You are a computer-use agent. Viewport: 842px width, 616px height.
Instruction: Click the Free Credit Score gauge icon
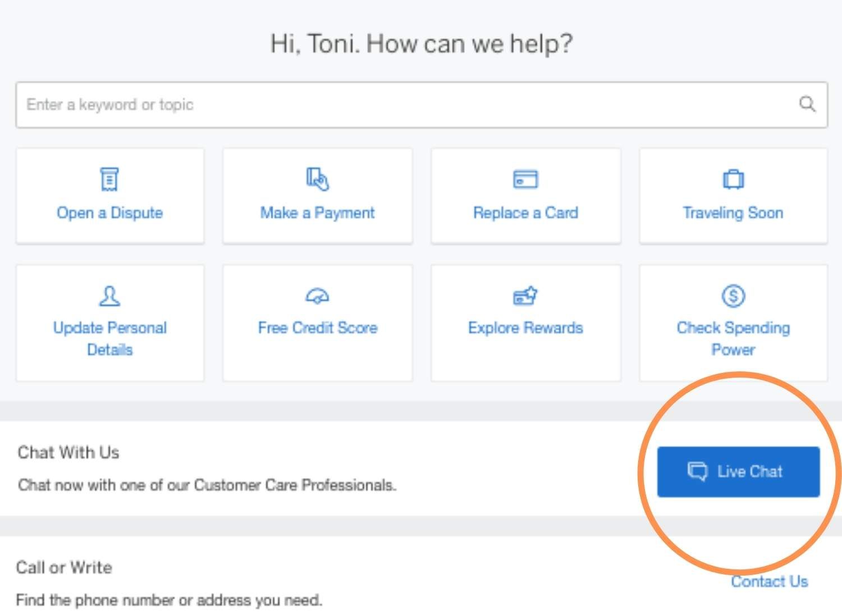[317, 296]
